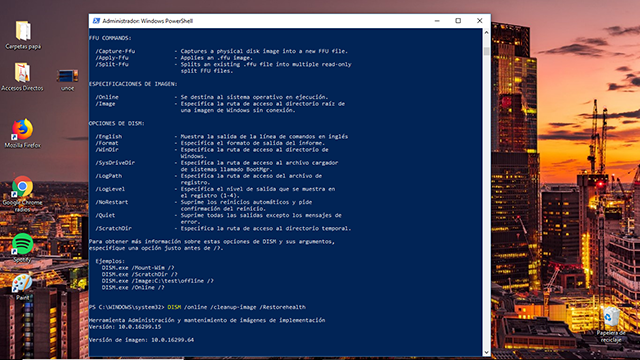Click 'Versión de imagen: 10.0.16299.64' line
The image size is (640, 360).
pos(141,340)
